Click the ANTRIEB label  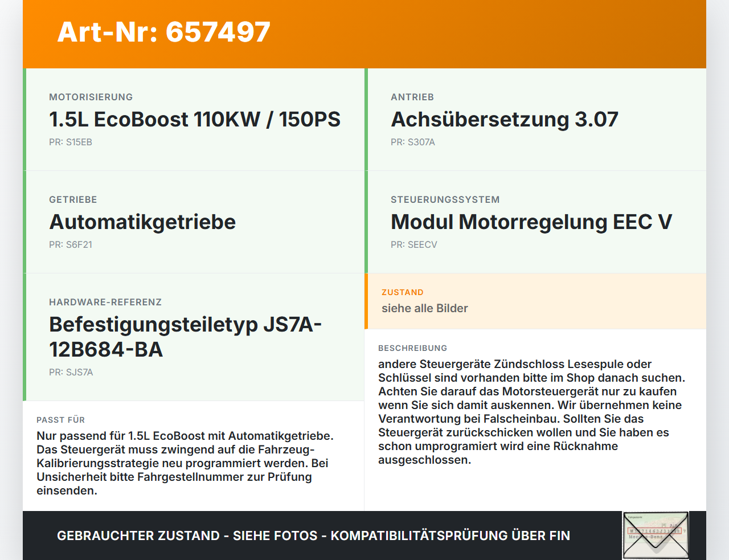pos(412,97)
